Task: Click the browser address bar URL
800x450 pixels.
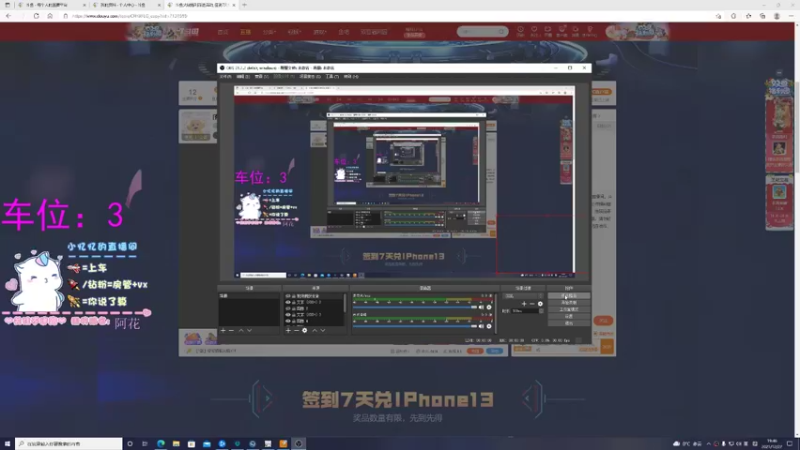Action: click(130, 16)
